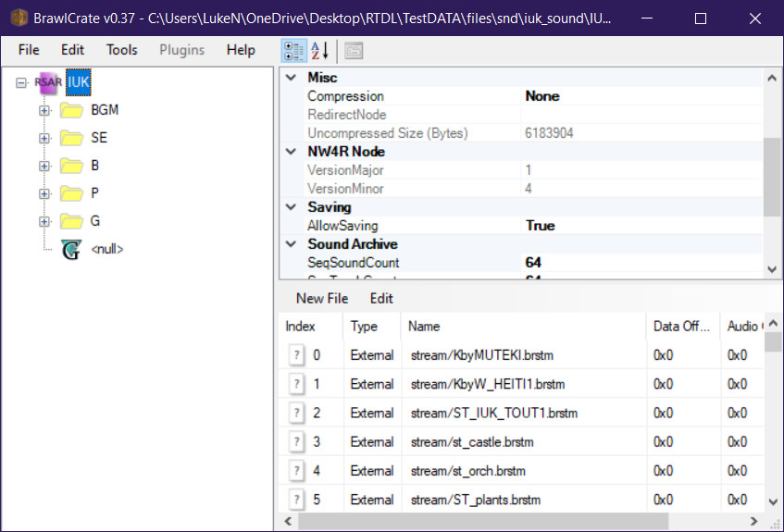784x532 pixels.
Task: Click the AllowSaving True value field
Action: (639, 226)
